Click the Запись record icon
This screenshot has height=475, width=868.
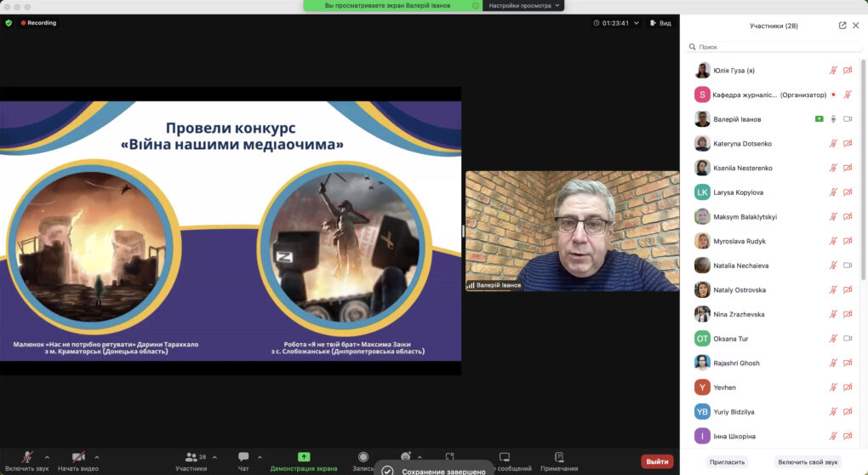363,457
